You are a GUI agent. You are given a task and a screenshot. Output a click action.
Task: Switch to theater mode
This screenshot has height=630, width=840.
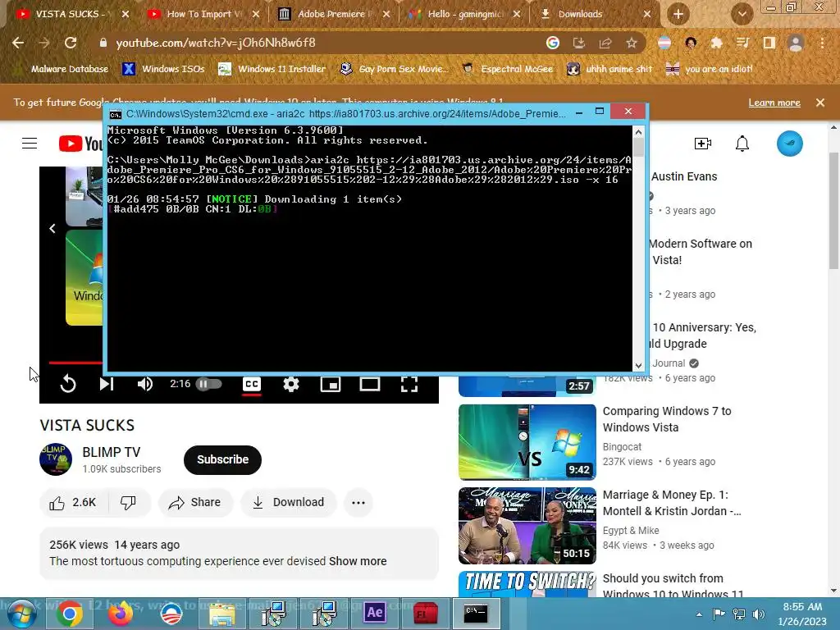(370, 384)
